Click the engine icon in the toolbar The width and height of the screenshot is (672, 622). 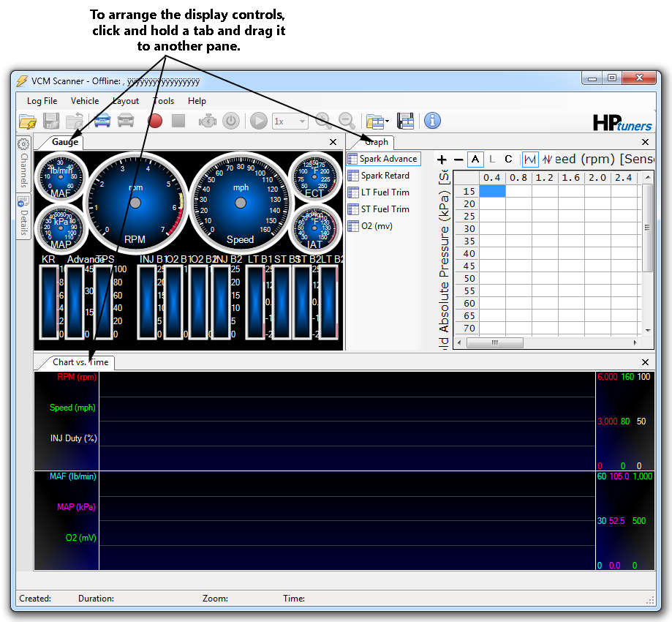208,121
